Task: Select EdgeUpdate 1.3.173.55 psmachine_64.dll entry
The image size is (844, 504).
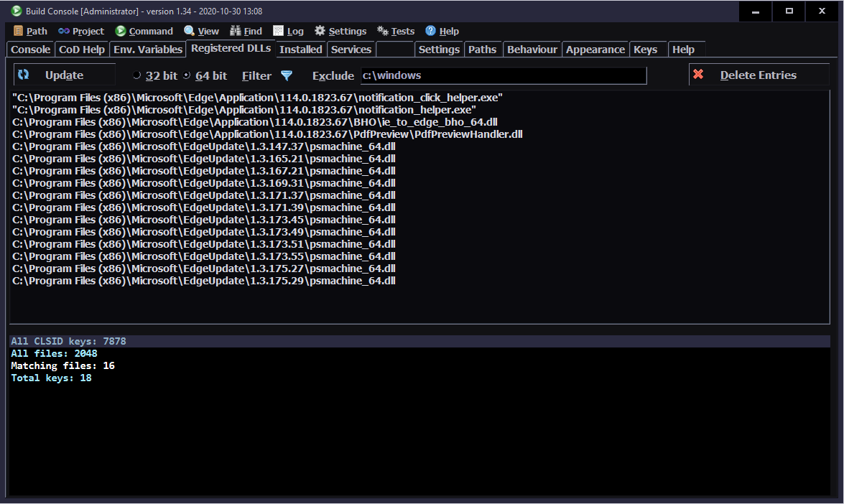Action: point(204,256)
